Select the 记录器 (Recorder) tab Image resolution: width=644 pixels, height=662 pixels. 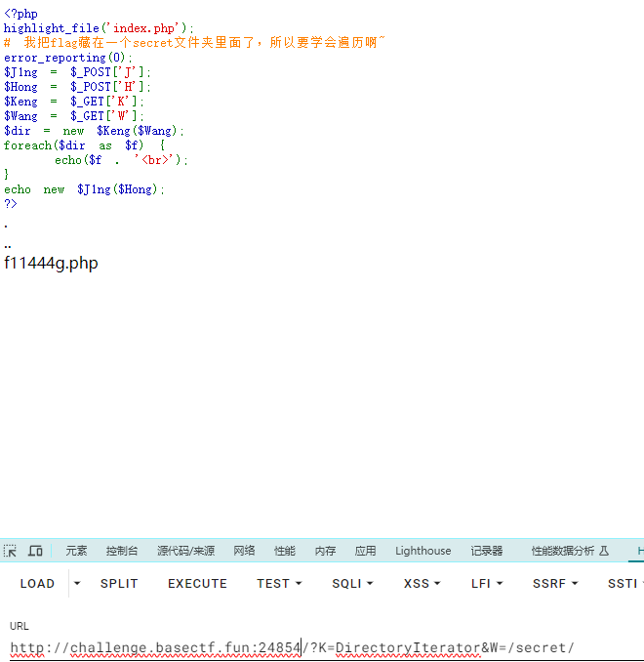[487, 551]
